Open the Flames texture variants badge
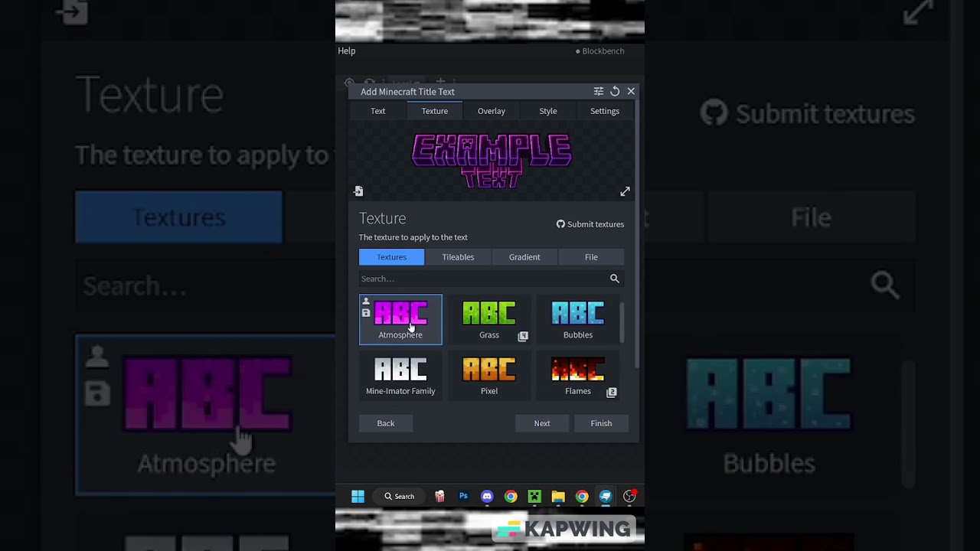Screen dimensions: 980x551 [x=612, y=392]
